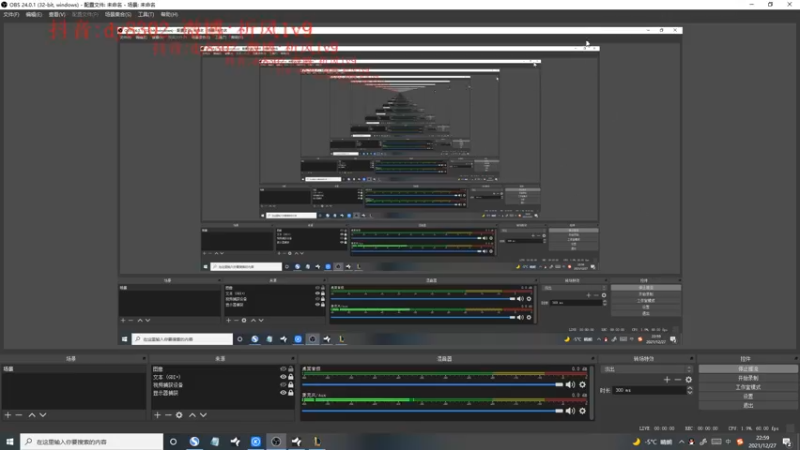Screen dimensions: 800x450
Task: Add a new scene with the plus icon
Action: point(8,415)
